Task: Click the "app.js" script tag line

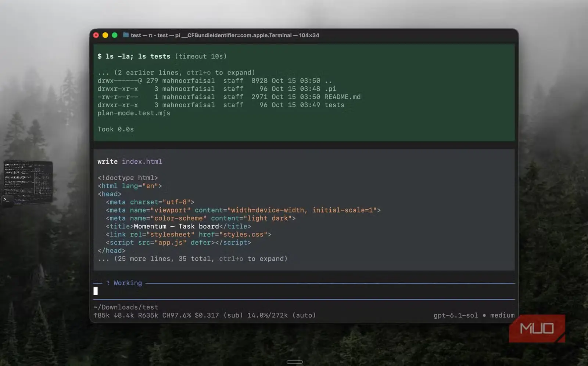Action: click(179, 242)
